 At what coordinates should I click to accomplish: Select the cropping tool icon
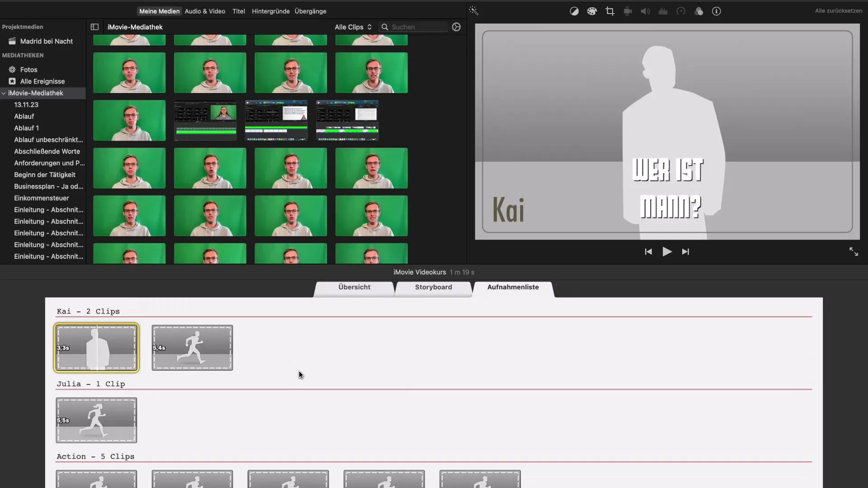pos(610,11)
